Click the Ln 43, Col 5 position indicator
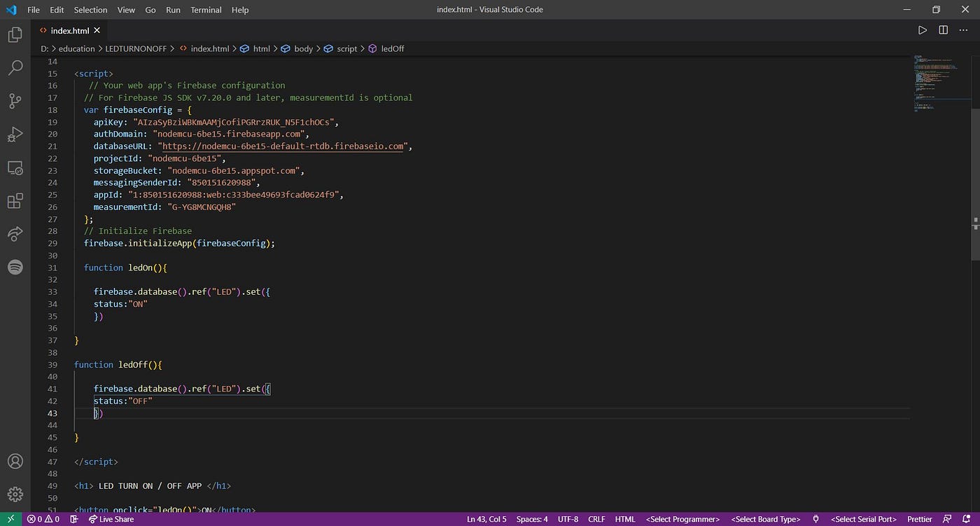Viewport: 980px width, 526px height. click(x=486, y=519)
